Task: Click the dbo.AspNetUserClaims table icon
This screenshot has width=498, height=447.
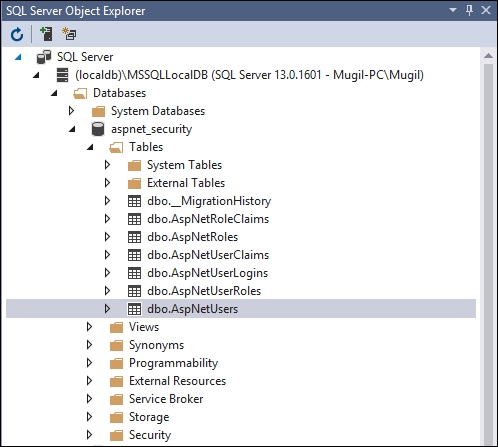Action: click(134, 255)
